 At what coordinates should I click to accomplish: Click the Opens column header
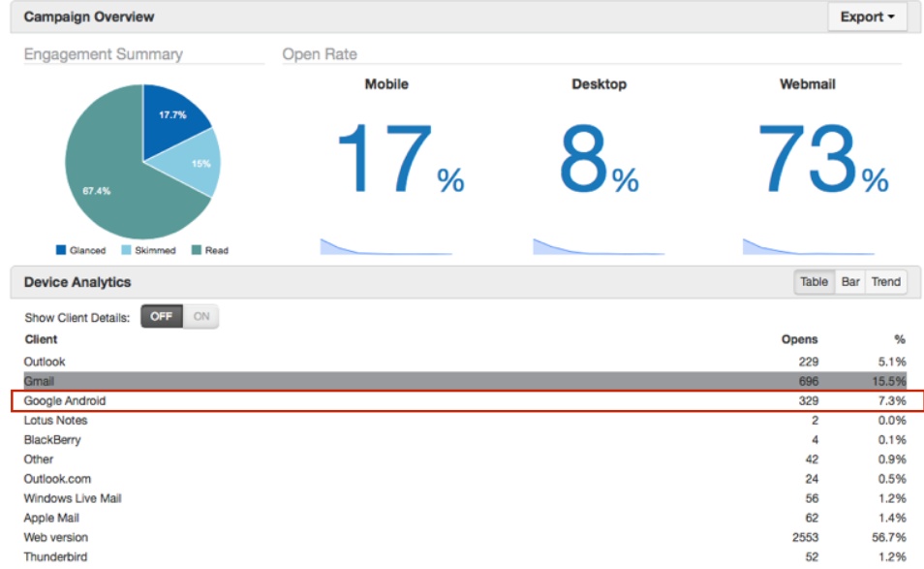coord(800,339)
